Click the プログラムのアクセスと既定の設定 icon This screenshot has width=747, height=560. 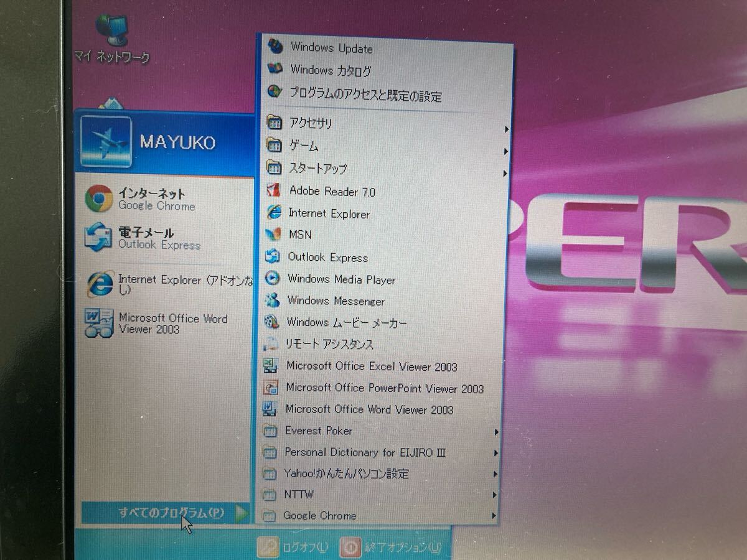pos(275,92)
